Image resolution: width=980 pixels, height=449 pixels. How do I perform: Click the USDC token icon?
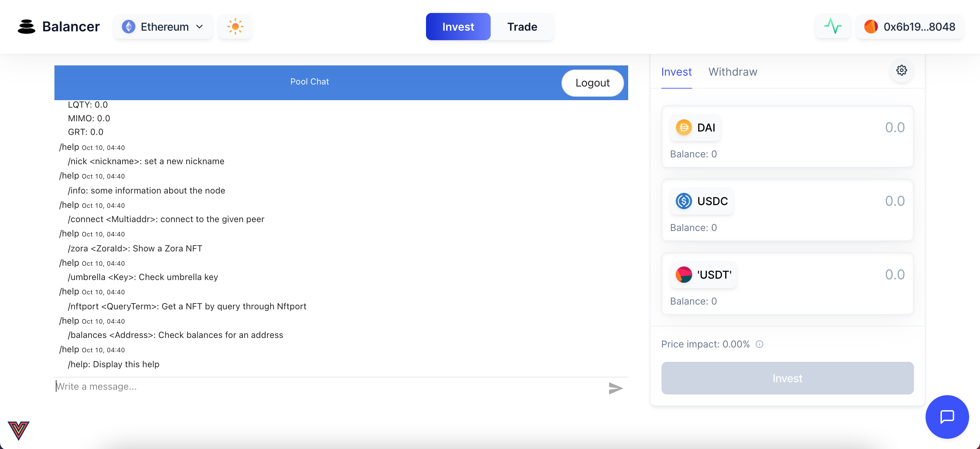click(684, 201)
